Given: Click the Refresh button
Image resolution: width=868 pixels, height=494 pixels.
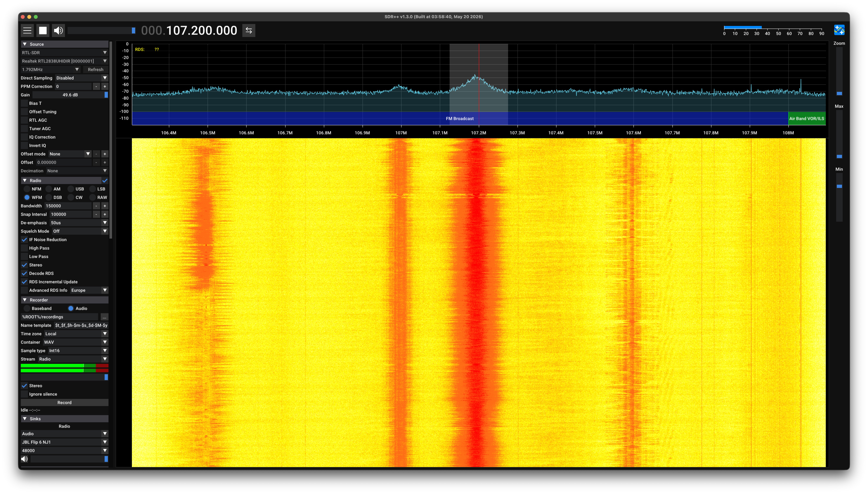Looking at the screenshot, I should coord(95,70).
